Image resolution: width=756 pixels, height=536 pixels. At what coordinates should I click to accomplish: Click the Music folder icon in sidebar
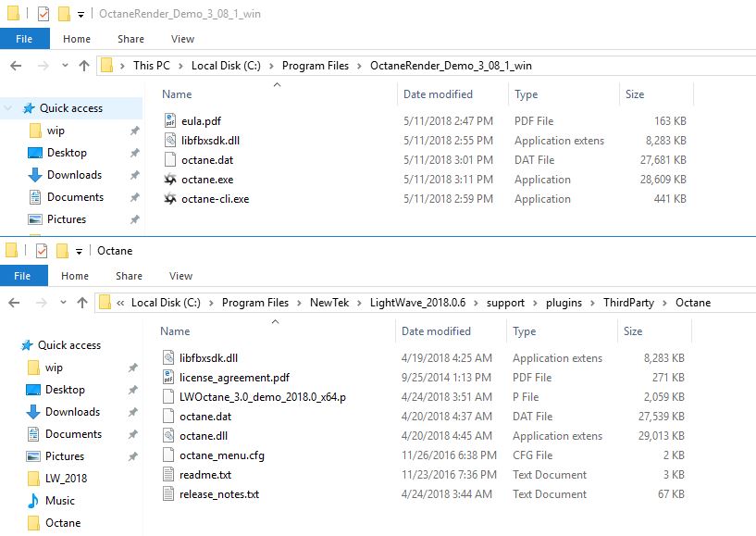(x=34, y=501)
